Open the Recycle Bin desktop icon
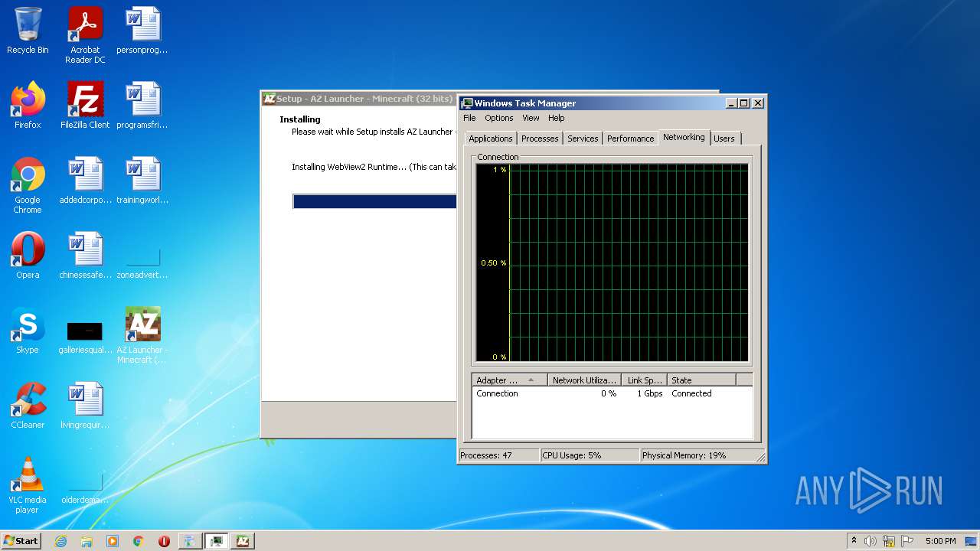 pos(28,31)
